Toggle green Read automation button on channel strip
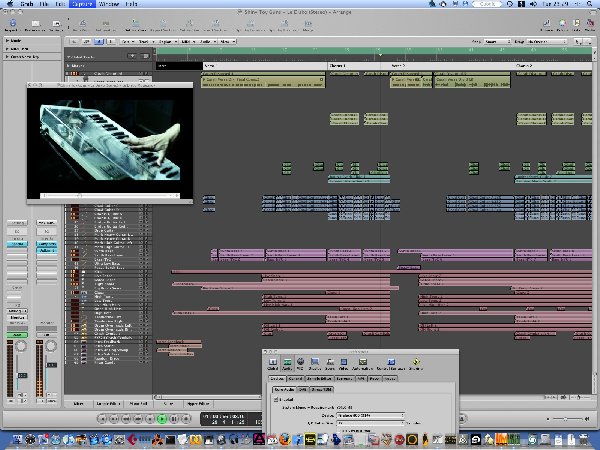The image size is (600, 450). click(19, 335)
